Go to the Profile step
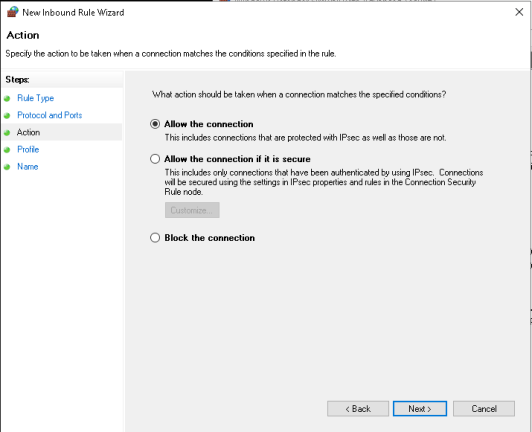This screenshot has height=432, width=532. (x=28, y=149)
